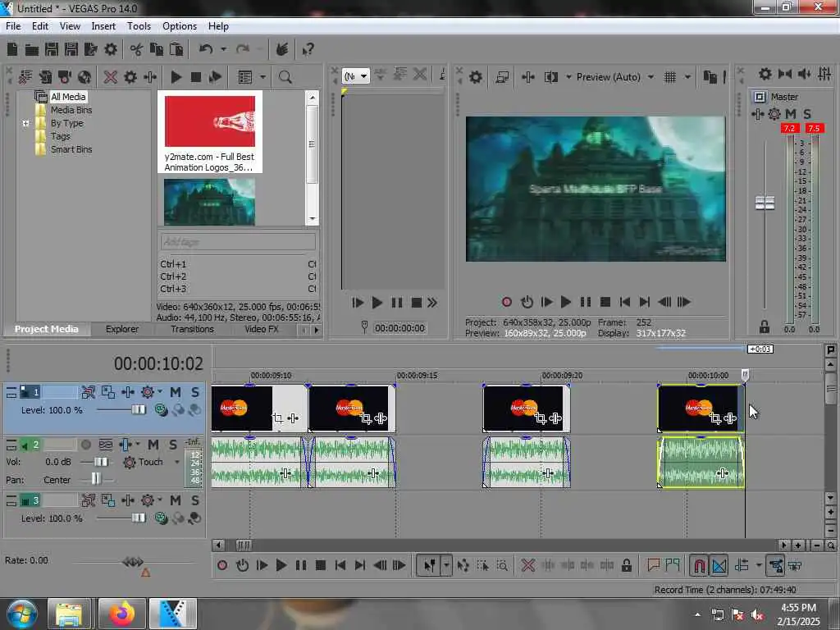Open Windows Start menu orb
Screen dimensions: 840x630
tap(22, 614)
